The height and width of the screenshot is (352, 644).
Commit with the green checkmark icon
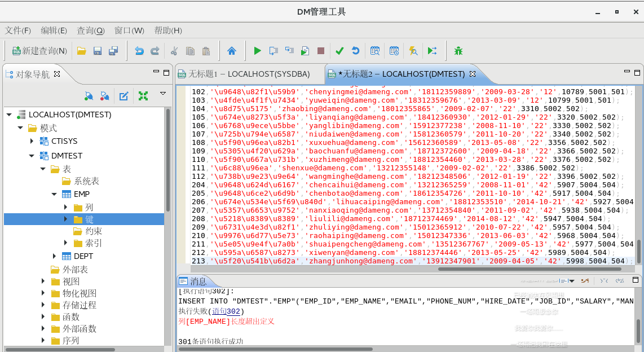[x=339, y=51]
